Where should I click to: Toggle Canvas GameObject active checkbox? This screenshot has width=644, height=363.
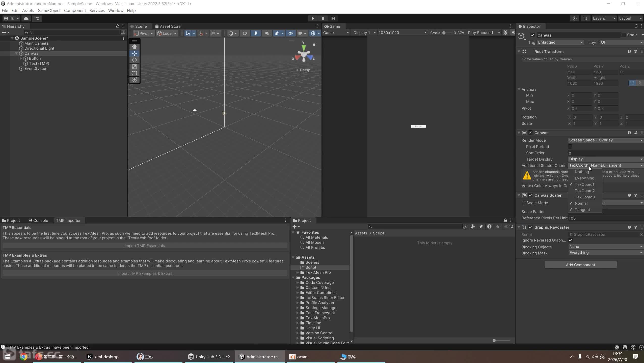[532, 35]
